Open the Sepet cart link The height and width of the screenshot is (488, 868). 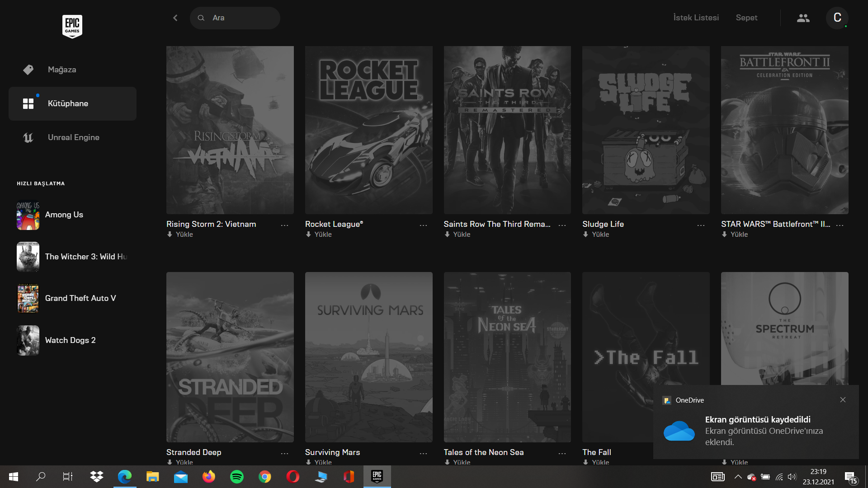pyautogui.click(x=746, y=18)
